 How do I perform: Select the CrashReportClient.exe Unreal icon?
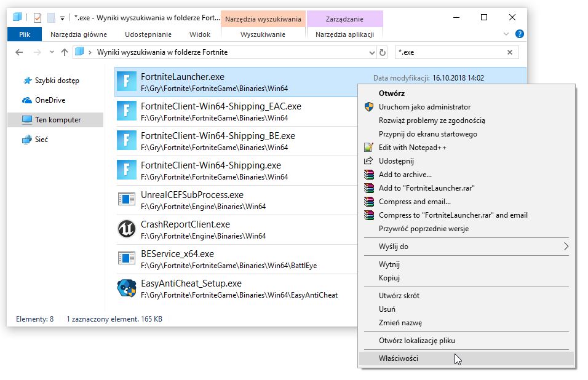click(x=126, y=229)
